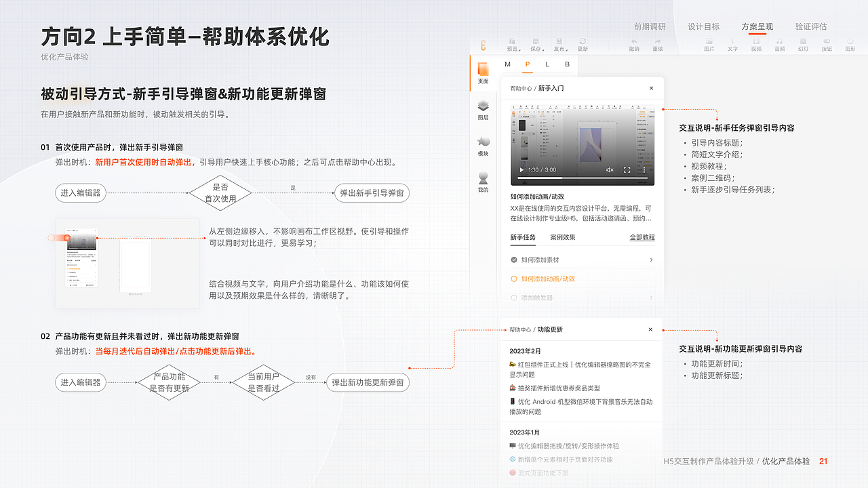
Task: Switch to the 验证评估 section tab
Action: [x=812, y=27]
